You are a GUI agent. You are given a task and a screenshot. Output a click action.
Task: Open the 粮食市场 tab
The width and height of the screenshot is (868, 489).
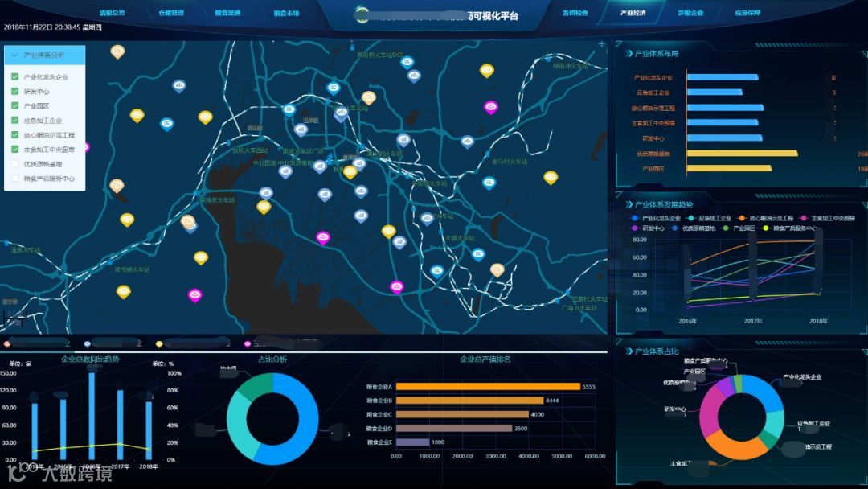pos(286,13)
